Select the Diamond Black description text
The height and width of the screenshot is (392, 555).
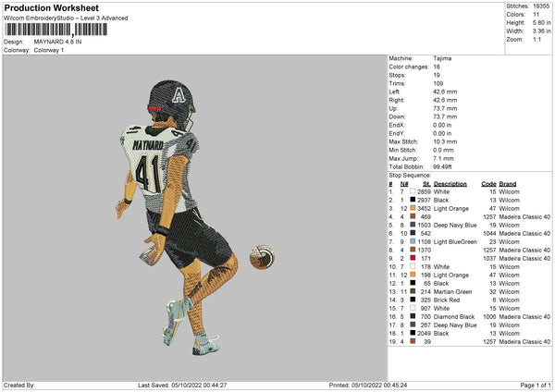tap(454, 316)
